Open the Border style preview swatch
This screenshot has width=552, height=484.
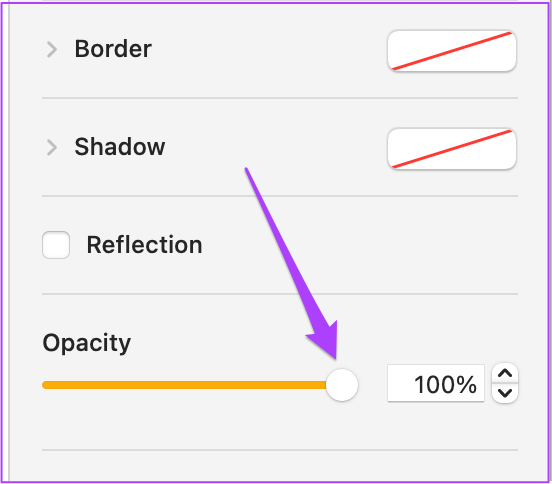(452, 51)
